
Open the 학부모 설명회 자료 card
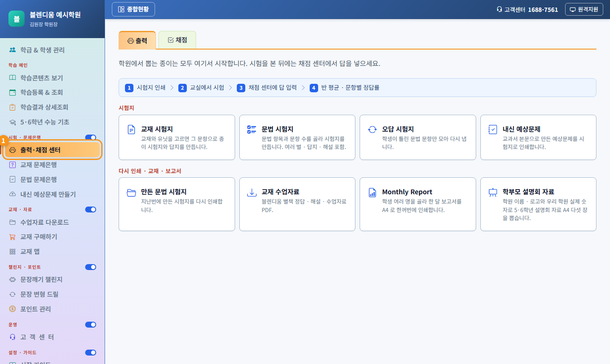(x=538, y=204)
